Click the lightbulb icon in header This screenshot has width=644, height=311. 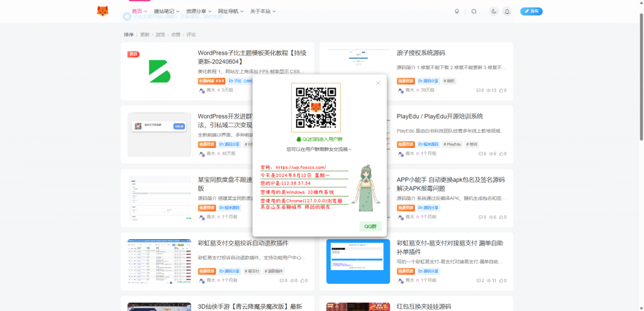(457, 11)
